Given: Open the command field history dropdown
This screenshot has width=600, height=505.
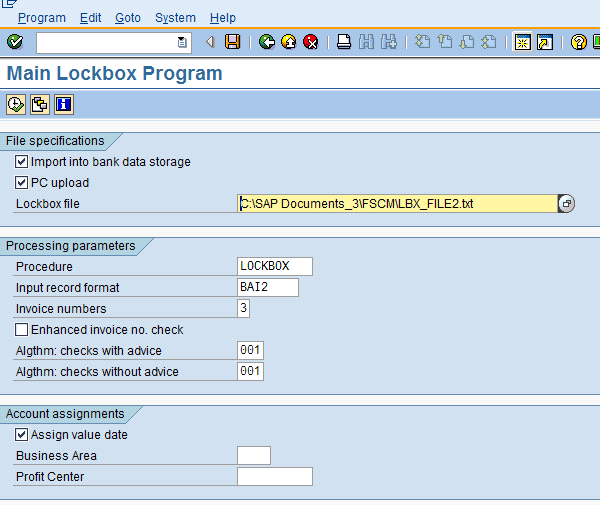Looking at the screenshot, I should point(181,42).
